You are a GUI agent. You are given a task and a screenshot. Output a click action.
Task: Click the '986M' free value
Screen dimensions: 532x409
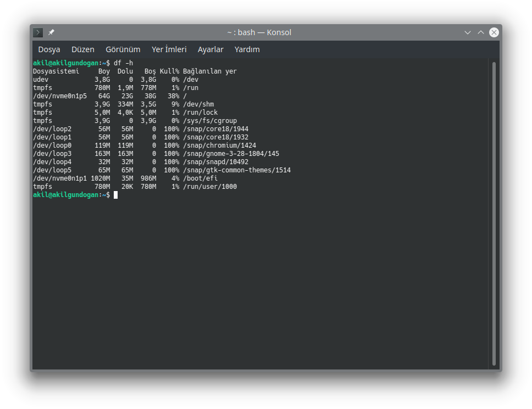coord(148,178)
